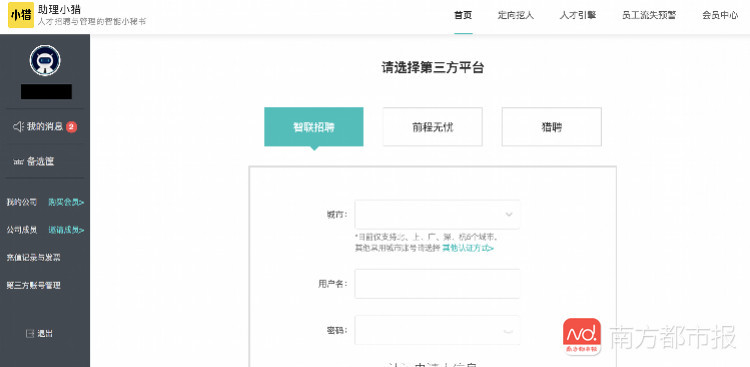750x367 pixels.
Task: Click the 其他认证方式 link
Action: (468, 248)
